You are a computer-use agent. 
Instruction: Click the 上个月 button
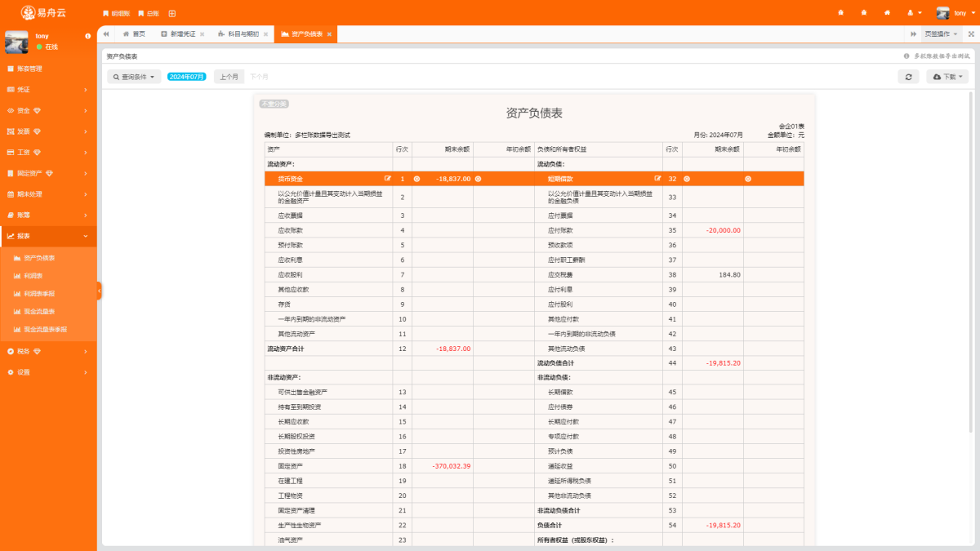click(229, 76)
